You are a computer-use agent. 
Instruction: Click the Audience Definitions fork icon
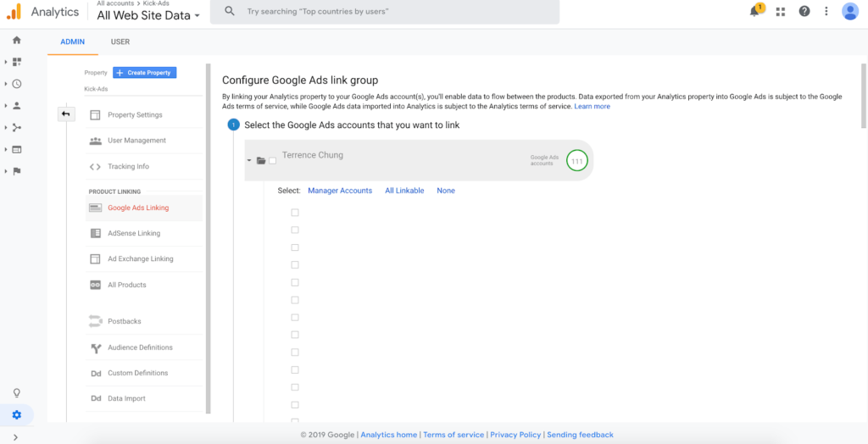click(95, 347)
